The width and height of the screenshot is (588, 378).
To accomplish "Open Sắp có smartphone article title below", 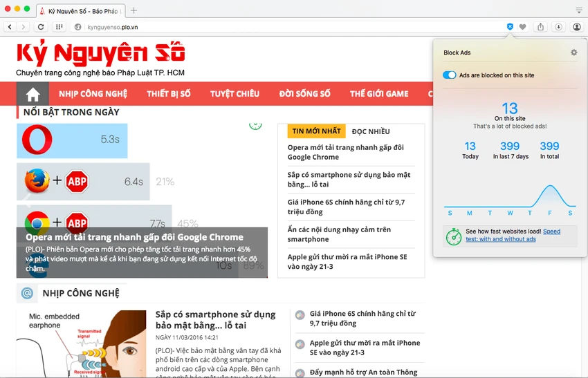I will coord(216,319).
